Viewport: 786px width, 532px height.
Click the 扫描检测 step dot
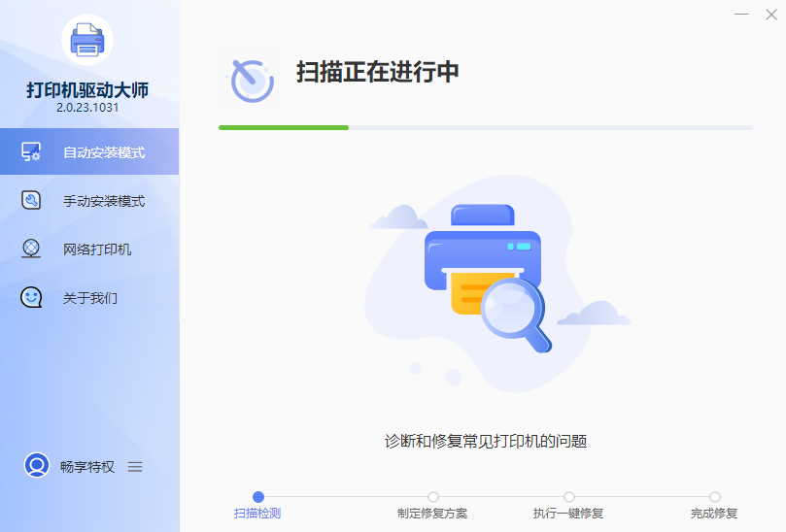click(257, 497)
